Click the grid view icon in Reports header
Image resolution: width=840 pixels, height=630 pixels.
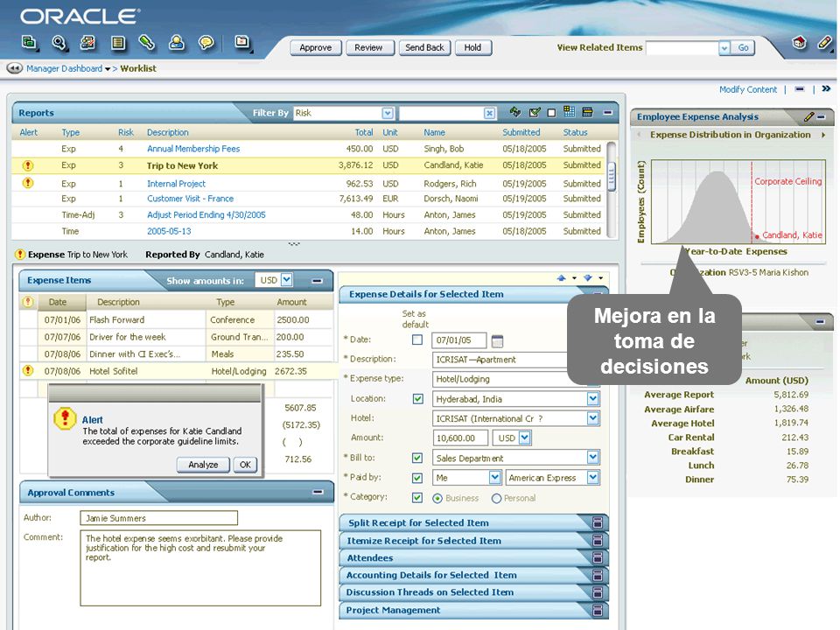click(569, 112)
